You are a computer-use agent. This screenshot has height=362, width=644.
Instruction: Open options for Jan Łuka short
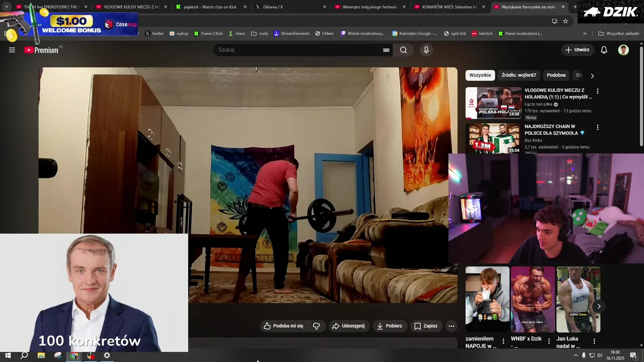click(594, 341)
